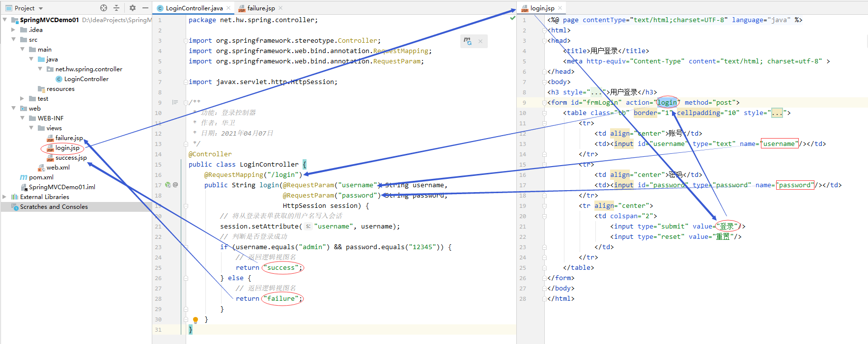868x344 pixels.
Task: Toggle code fold marker at line 9 comment
Action: 186,103
